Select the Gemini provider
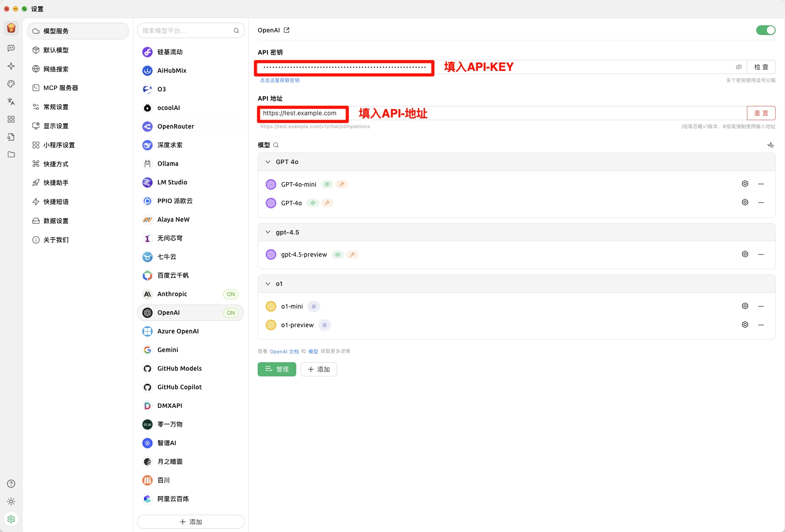 (190, 350)
